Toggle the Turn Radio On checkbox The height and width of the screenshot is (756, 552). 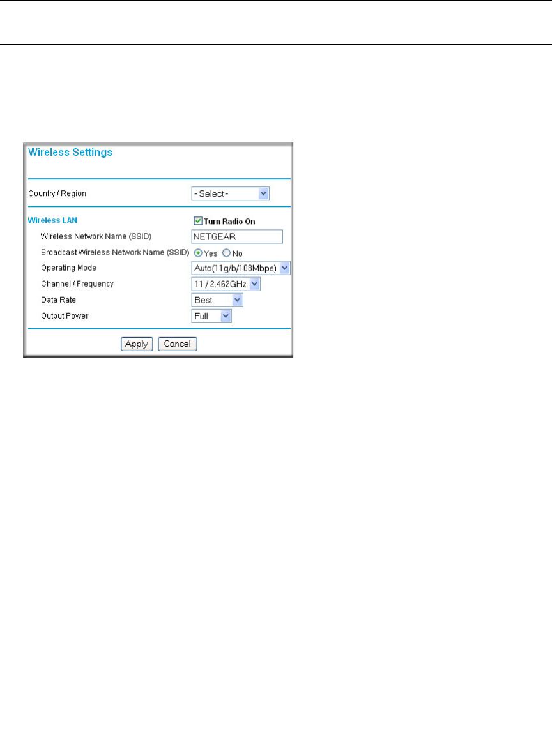[198, 221]
